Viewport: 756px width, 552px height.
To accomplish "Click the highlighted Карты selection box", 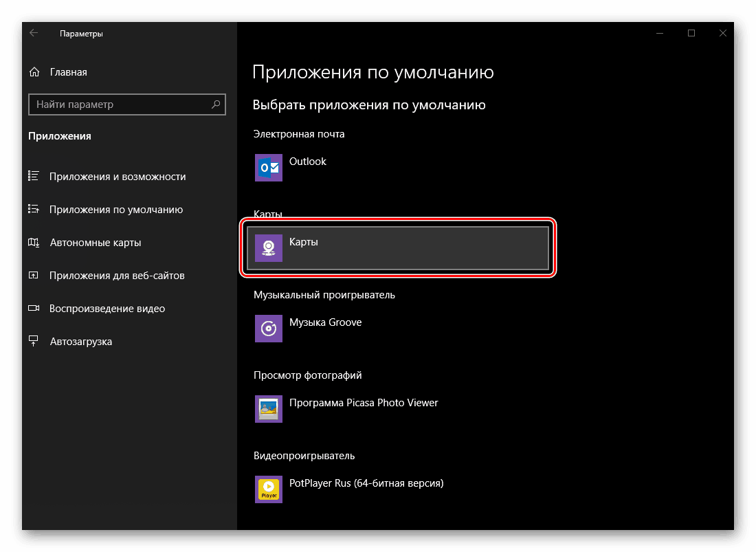I will pyautogui.click(x=397, y=247).
